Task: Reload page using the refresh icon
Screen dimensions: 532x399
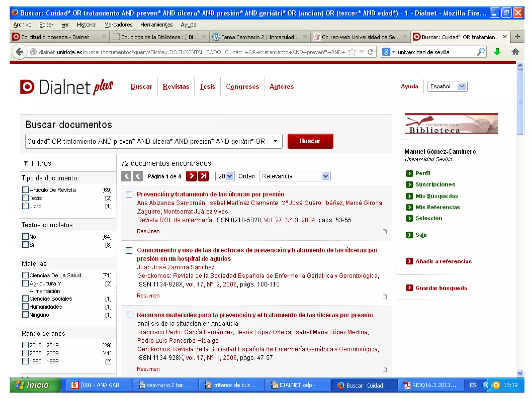Action: (x=370, y=52)
